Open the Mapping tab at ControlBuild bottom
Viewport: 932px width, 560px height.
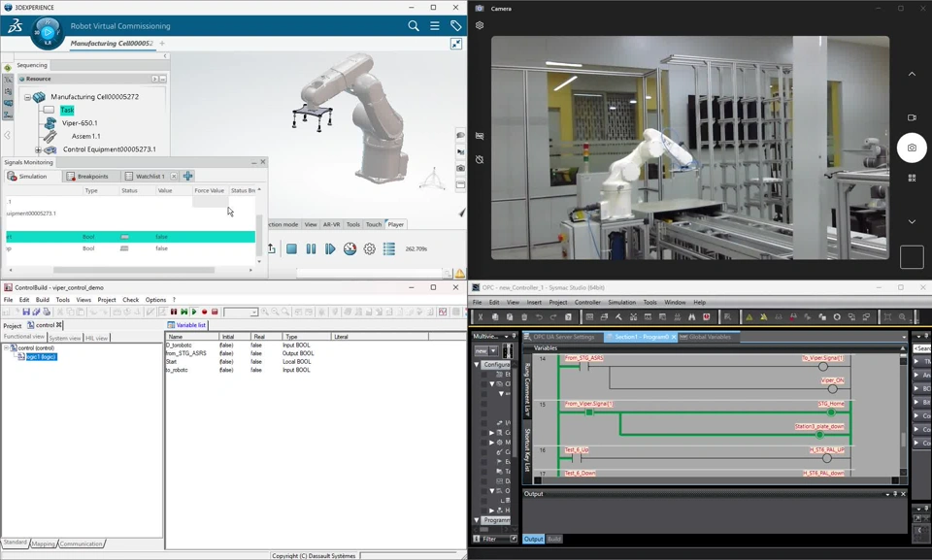pyautogui.click(x=43, y=544)
